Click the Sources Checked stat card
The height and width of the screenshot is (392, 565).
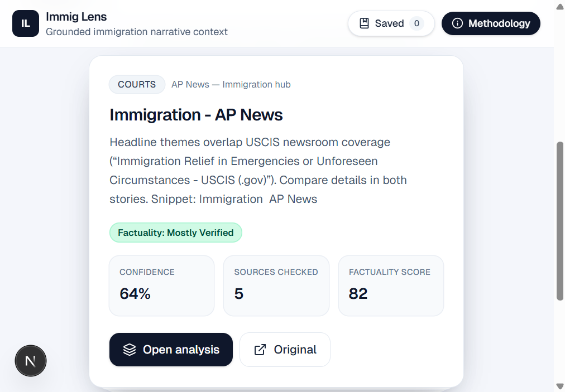pos(276,285)
